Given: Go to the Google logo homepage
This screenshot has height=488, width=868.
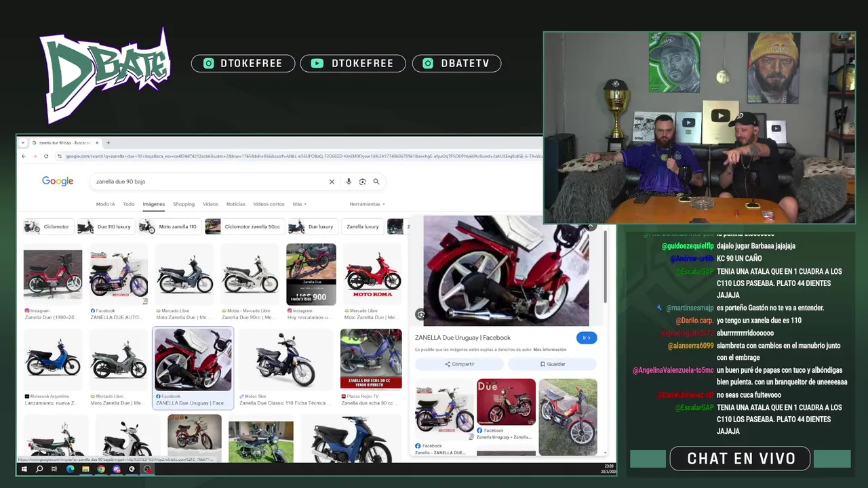Looking at the screenshot, I should (x=58, y=181).
